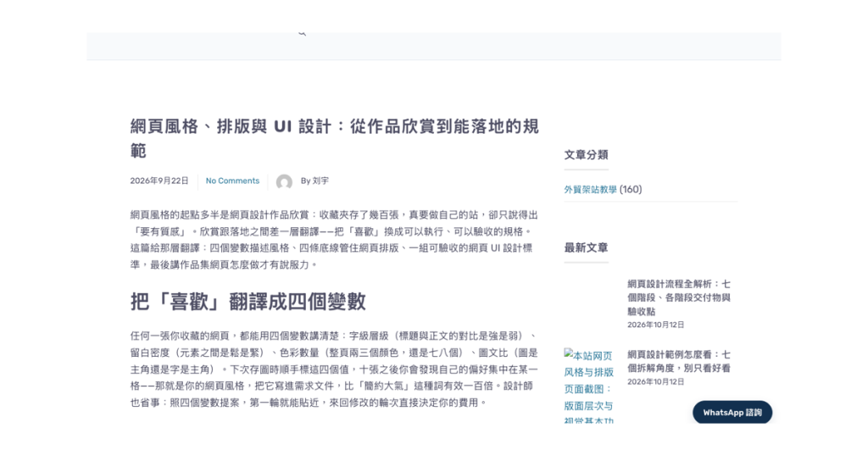
Task: Click the category count (160)
Action: (x=631, y=189)
